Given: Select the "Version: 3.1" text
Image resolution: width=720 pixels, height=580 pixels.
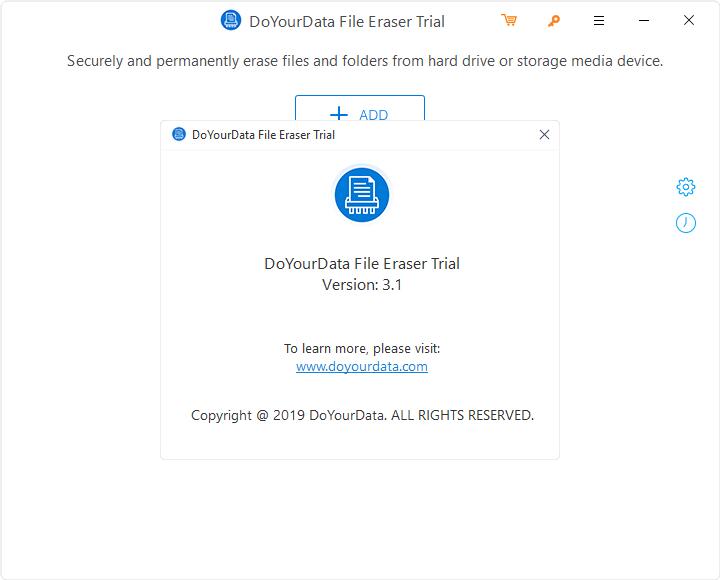Looking at the screenshot, I should [x=362, y=285].
